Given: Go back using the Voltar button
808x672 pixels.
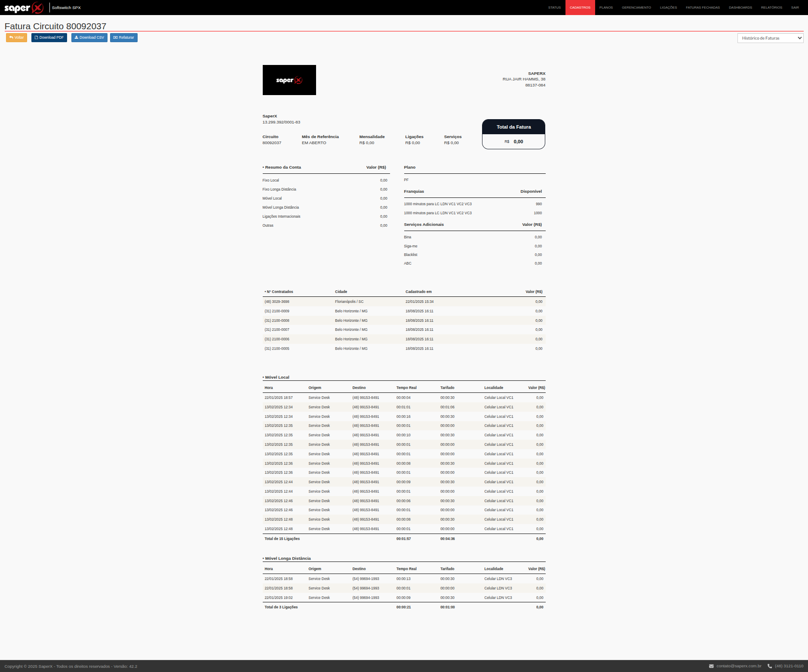Looking at the screenshot, I should click(x=16, y=37).
